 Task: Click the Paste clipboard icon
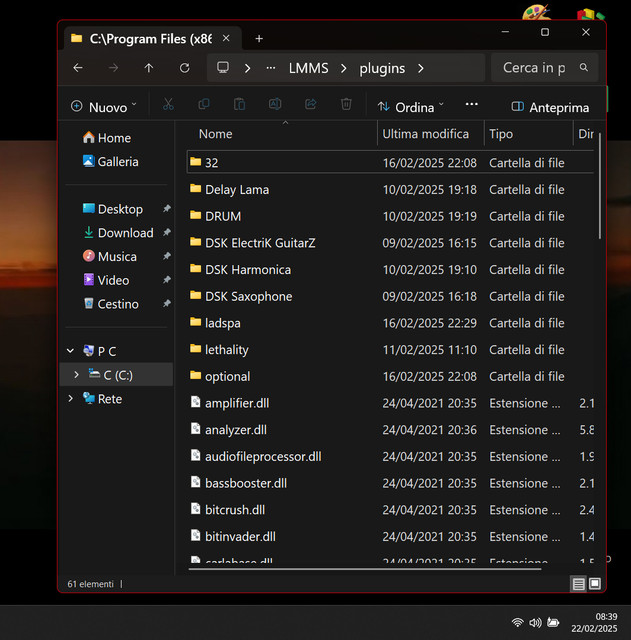tap(239, 104)
